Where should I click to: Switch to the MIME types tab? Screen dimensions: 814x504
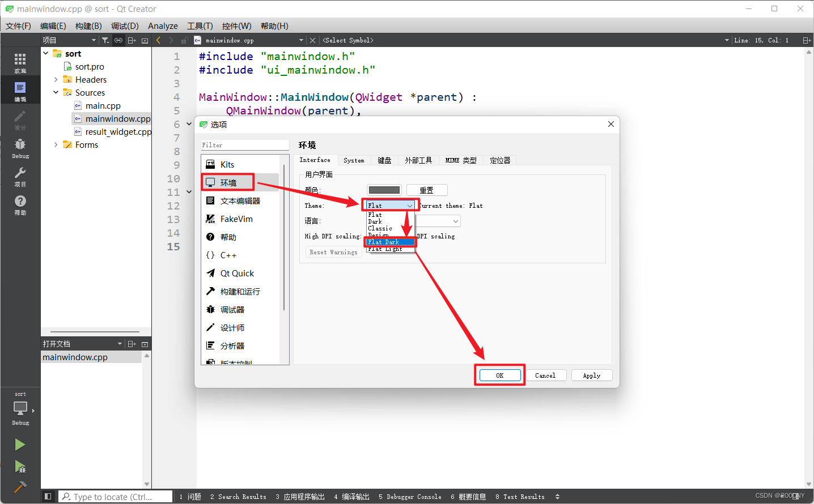pyautogui.click(x=461, y=160)
